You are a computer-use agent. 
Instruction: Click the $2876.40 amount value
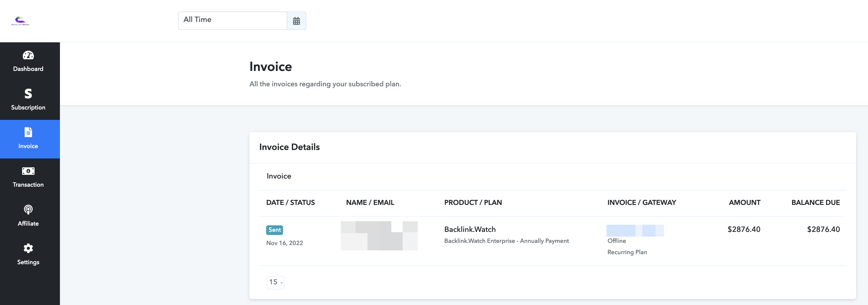pyautogui.click(x=744, y=229)
